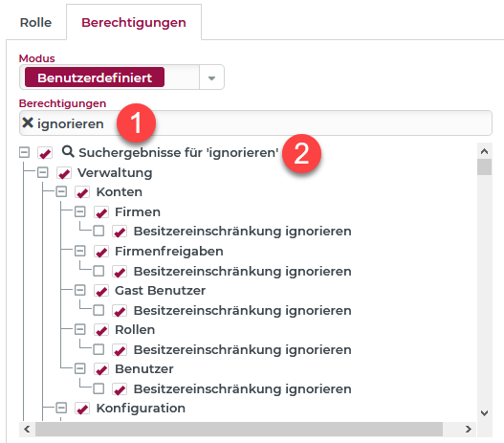504x443 pixels.
Task: Click the scroll right arrow at the bottom
Action: [469, 430]
